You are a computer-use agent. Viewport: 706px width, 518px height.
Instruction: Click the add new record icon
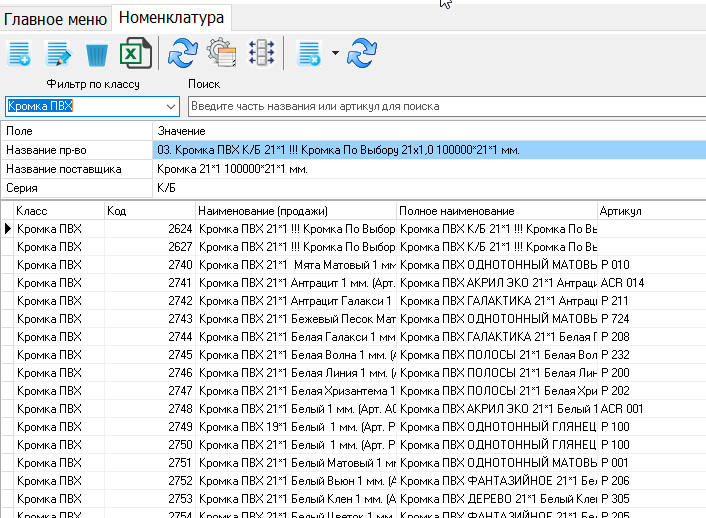tap(19, 54)
